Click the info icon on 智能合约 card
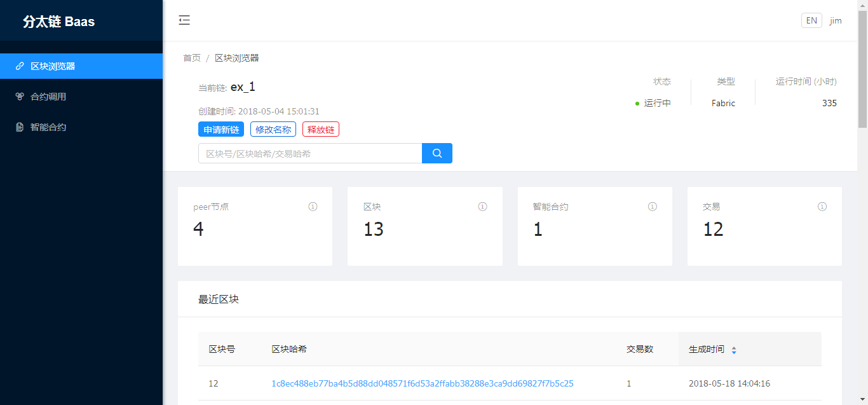 click(x=652, y=207)
